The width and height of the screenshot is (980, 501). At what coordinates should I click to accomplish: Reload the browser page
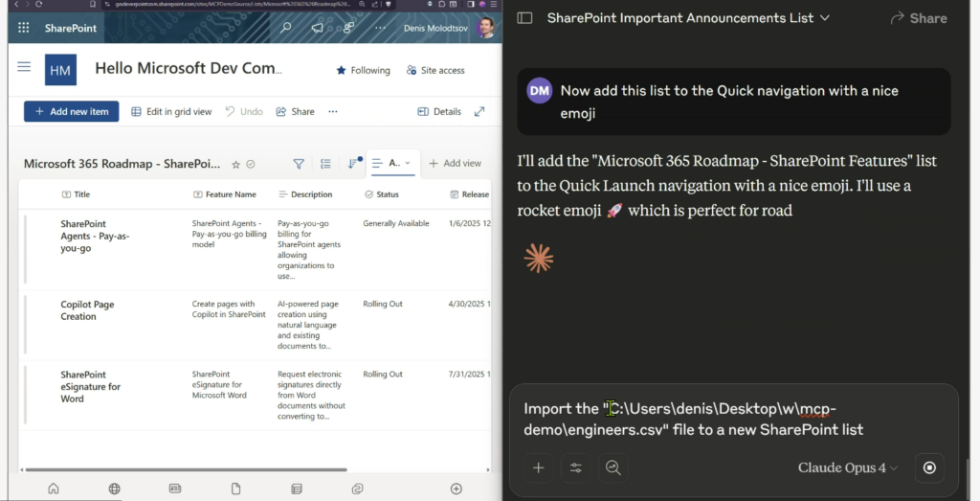[x=38, y=4]
